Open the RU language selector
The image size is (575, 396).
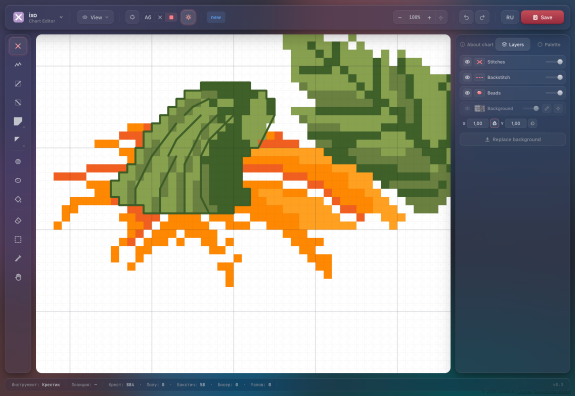[510, 17]
